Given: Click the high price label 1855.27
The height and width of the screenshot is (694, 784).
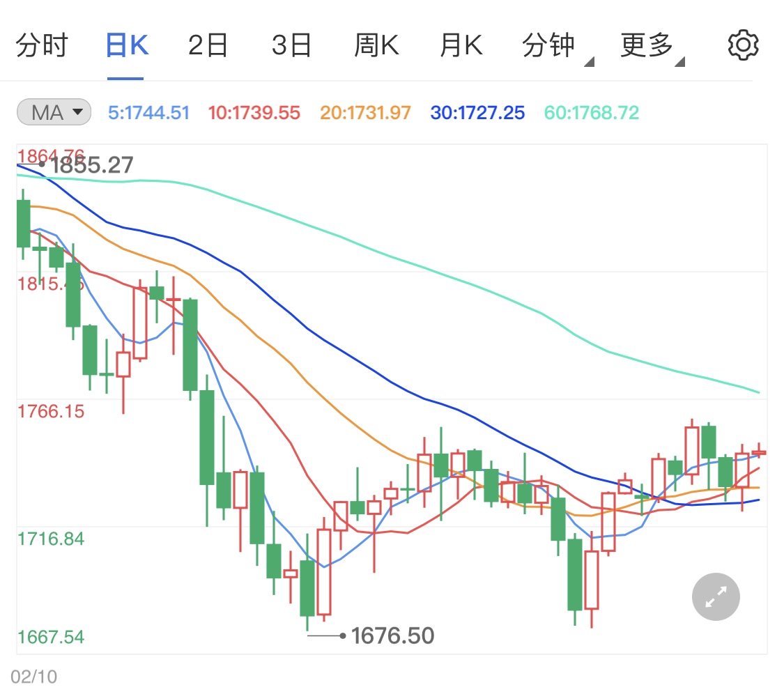Looking at the screenshot, I should pos(92,166).
